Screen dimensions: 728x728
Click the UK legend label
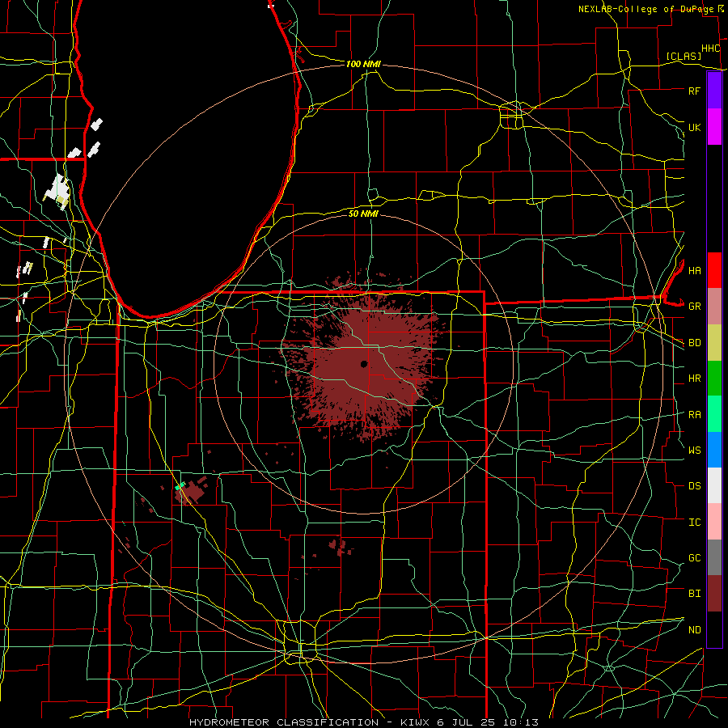[694, 127]
